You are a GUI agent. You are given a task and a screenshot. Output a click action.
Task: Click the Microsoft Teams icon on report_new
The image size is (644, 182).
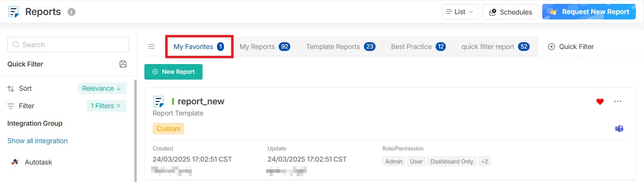[x=619, y=129]
